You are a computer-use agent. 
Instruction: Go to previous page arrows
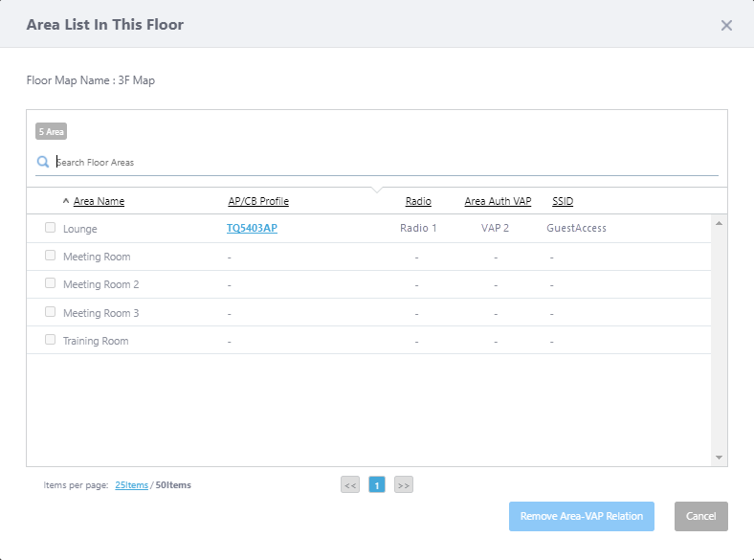coord(350,485)
